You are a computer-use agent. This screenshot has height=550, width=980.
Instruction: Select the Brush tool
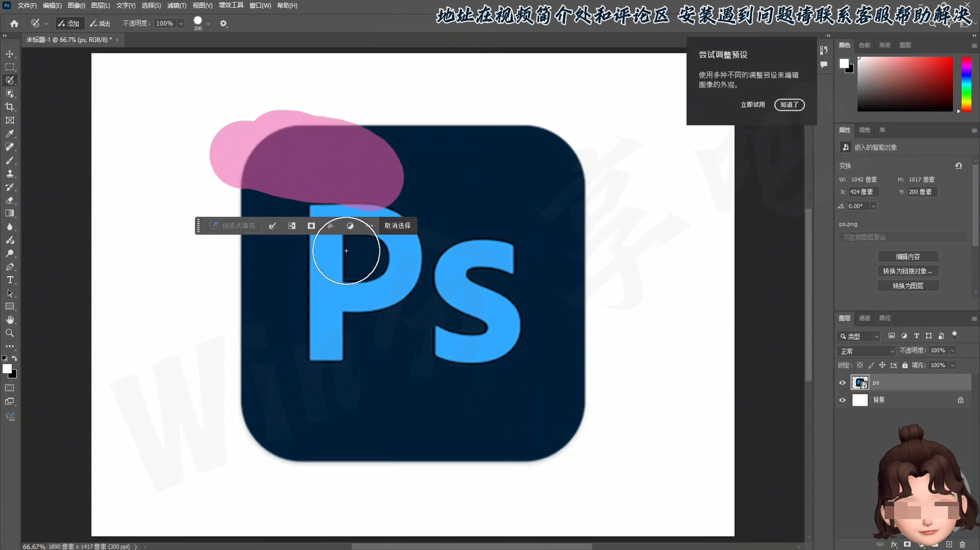10,160
